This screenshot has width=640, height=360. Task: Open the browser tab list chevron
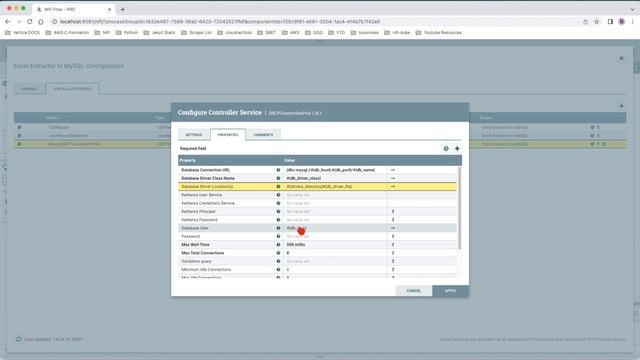[x=632, y=9]
